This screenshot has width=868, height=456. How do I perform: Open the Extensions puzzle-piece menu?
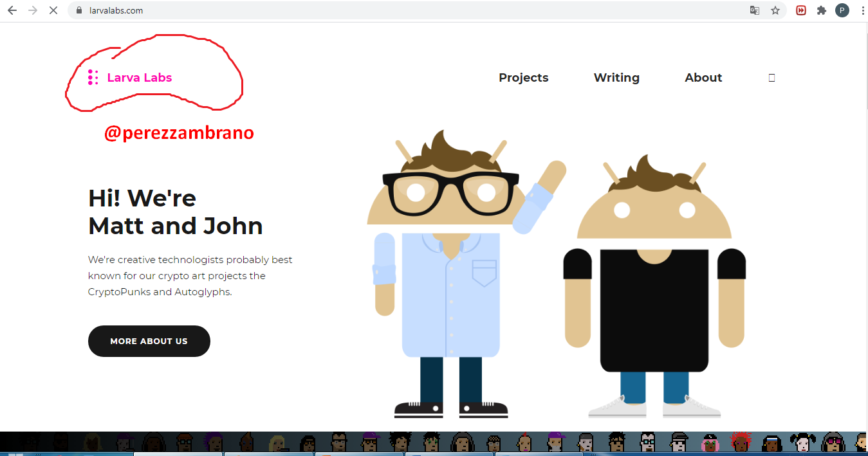click(x=822, y=10)
